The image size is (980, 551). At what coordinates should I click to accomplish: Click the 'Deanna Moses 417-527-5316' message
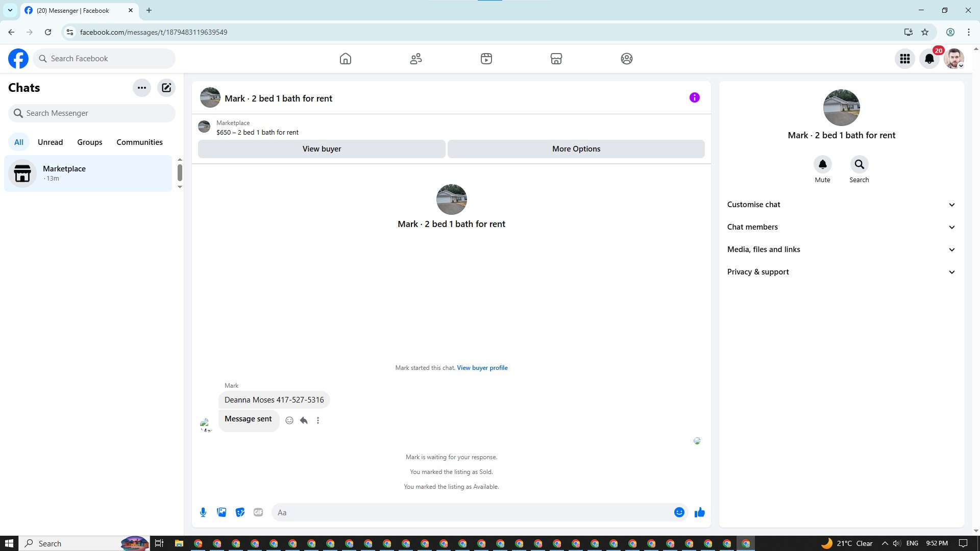click(274, 400)
